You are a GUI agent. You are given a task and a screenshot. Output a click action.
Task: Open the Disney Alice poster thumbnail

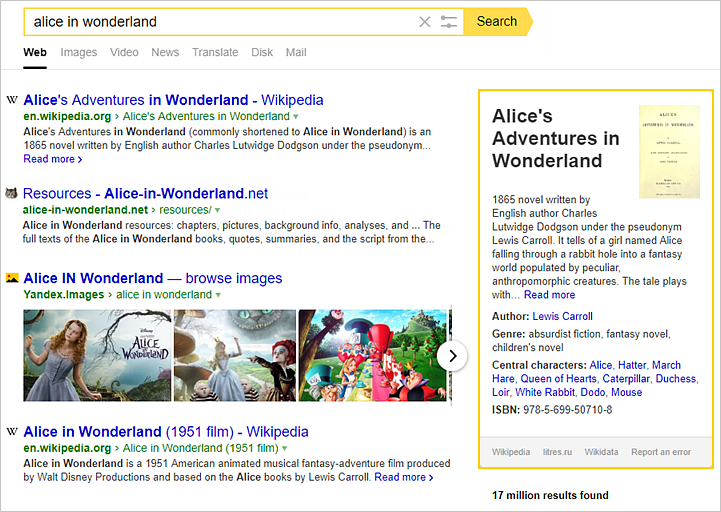(97, 355)
